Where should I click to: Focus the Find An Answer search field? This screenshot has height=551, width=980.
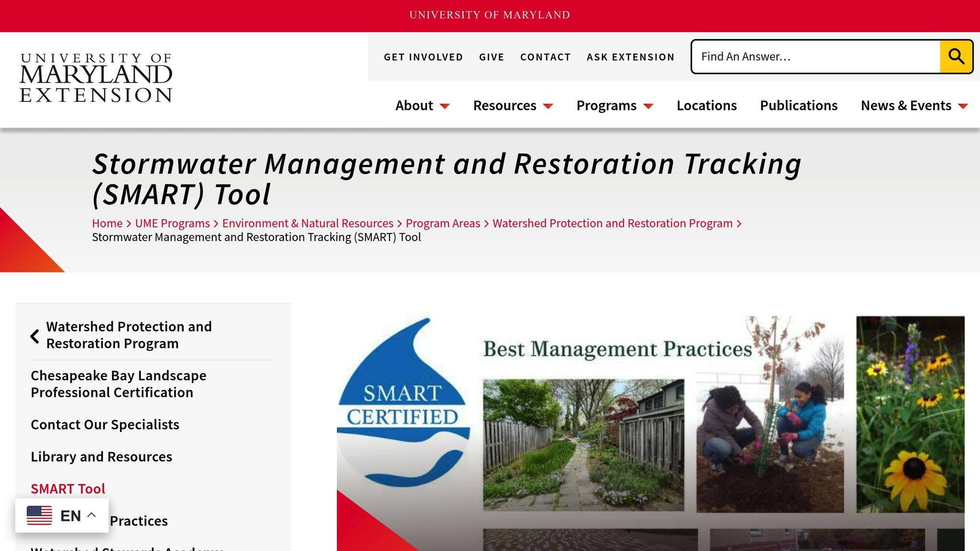point(816,56)
